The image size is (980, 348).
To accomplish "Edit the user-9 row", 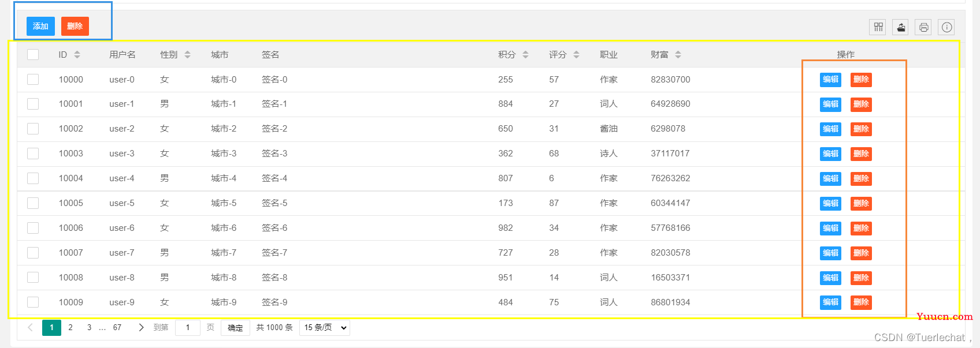I will pyautogui.click(x=830, y=302).
